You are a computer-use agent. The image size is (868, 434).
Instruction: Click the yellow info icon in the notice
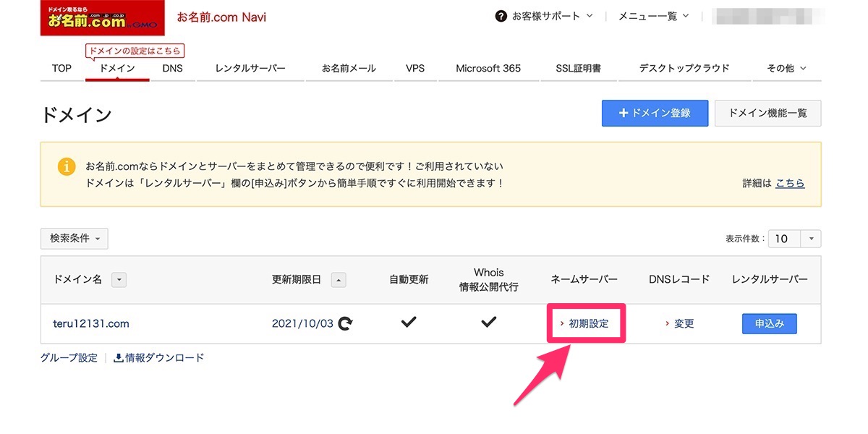[x=66, y=166]
